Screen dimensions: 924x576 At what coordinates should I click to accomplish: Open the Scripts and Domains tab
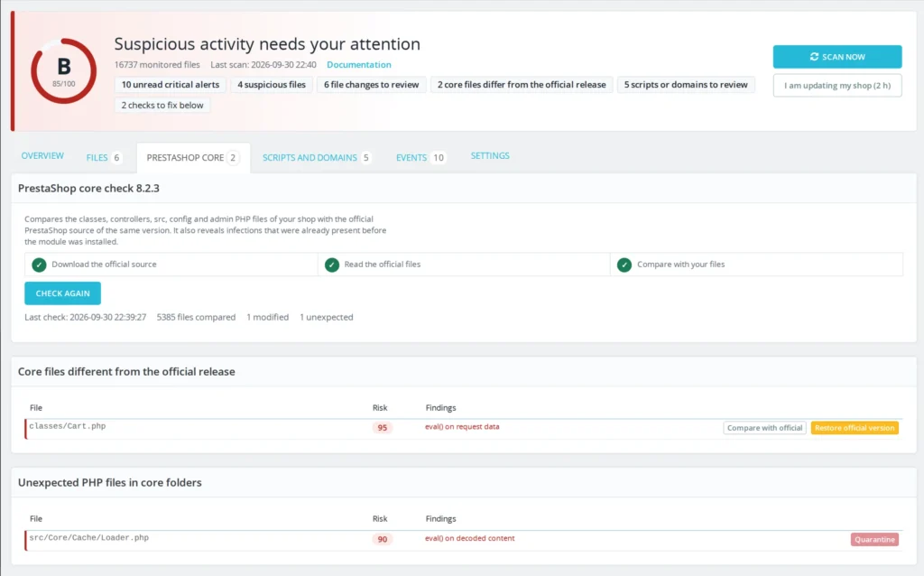pyautogui.click(x=317, y=157)
